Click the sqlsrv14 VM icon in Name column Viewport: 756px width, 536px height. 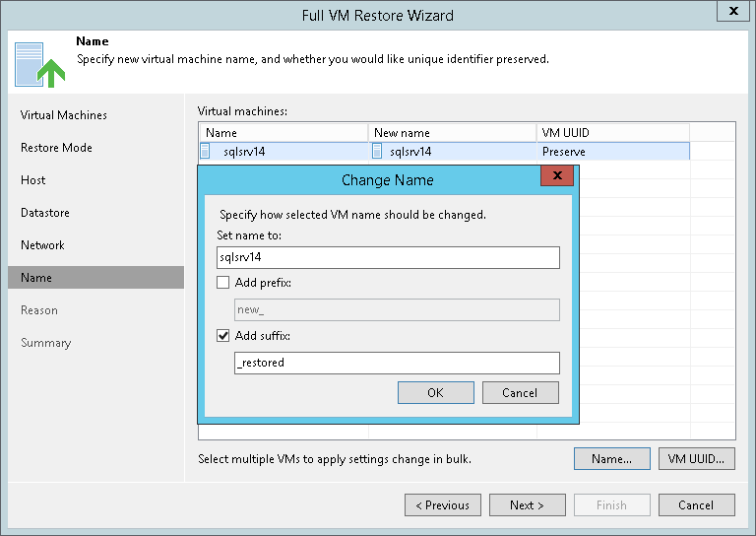(x=206, y=152)
